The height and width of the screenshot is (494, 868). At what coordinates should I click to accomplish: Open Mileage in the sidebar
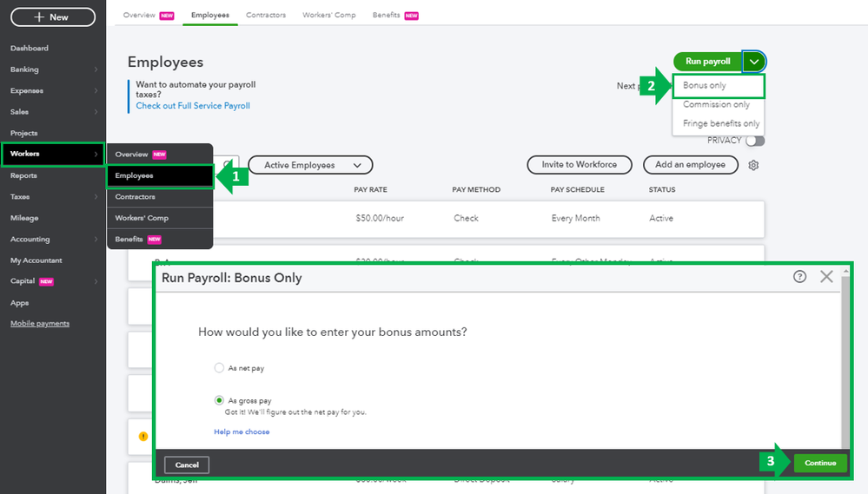pos(24,218)
